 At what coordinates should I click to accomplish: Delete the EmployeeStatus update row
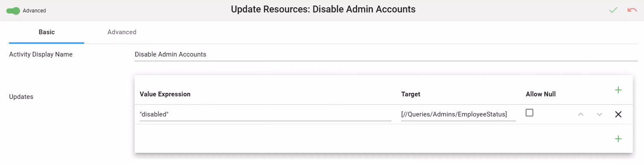618,114
